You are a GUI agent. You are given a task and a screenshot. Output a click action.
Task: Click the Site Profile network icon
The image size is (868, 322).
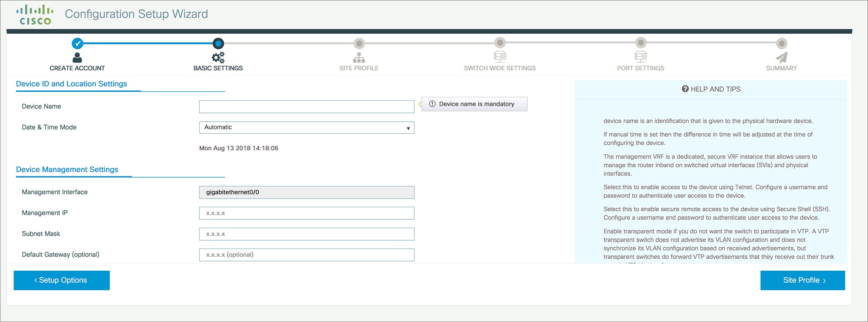click(359, 57)
